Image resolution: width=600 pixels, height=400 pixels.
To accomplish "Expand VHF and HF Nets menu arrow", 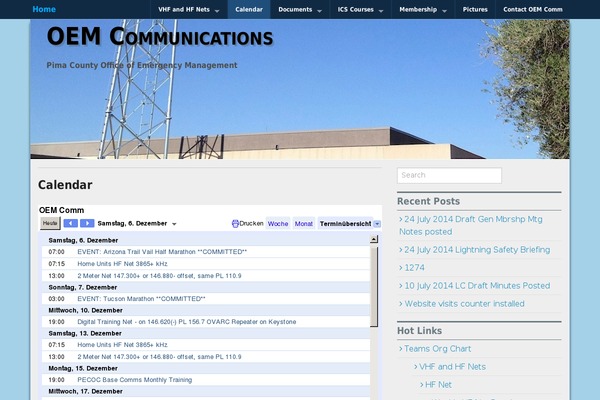I will click(x=217, y=11).
